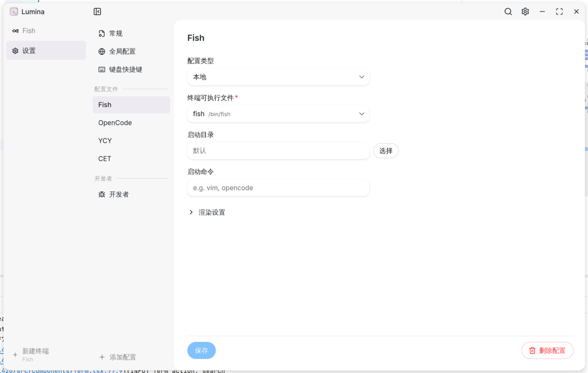Minimize the Lumina window
The height and width of the screenshot is (373, 588).
pyautogui.click(x=542, y=11)
